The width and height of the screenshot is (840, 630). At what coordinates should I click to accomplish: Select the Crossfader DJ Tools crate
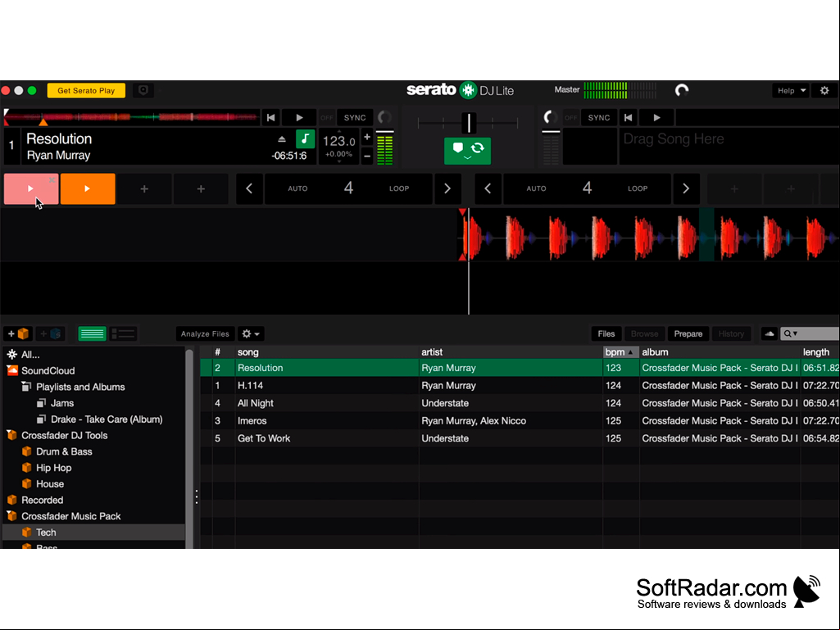[64, 436]
